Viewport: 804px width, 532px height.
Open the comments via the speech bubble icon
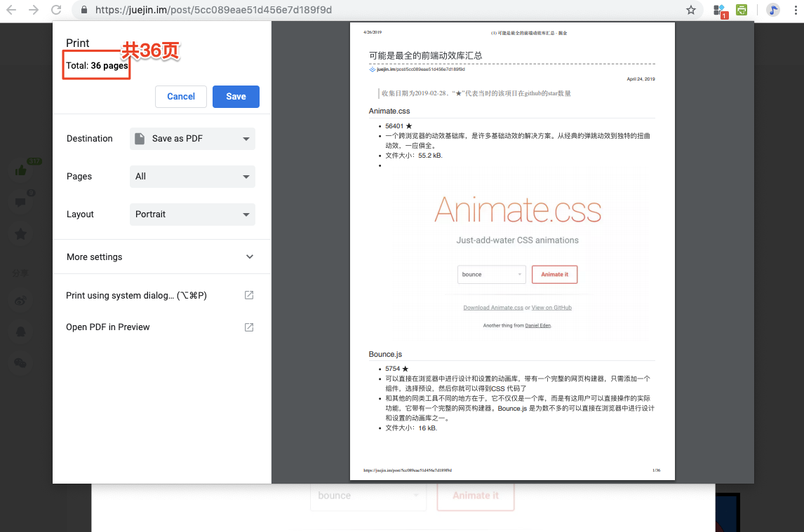pos(21,201)
